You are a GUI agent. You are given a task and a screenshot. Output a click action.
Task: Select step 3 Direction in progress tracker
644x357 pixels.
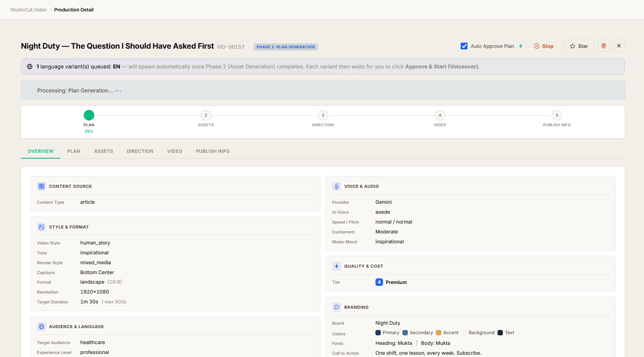click(323, 115)
